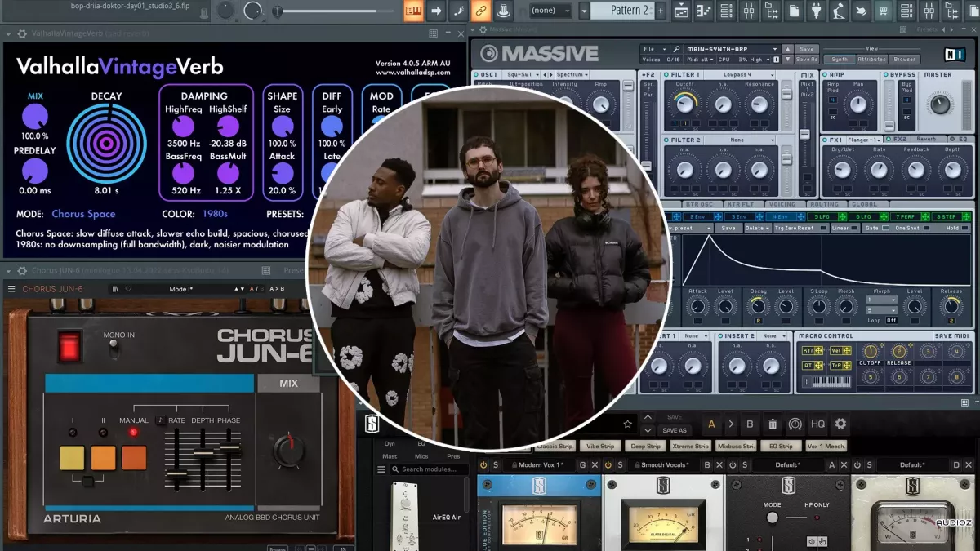Click Save As in Massive header
The width and height of the screenshot is (980, 551).
coord(806,60)
